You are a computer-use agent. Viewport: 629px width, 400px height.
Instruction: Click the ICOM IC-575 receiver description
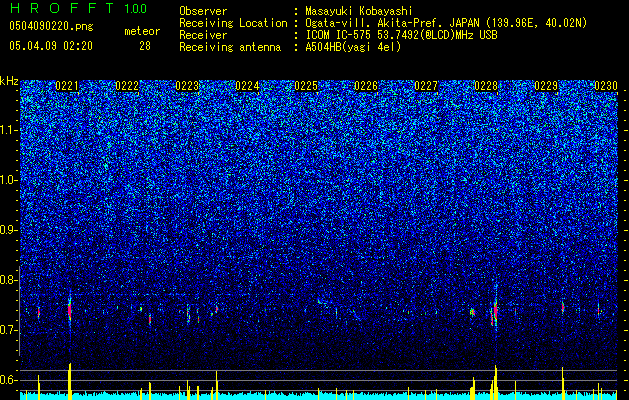[401, 35]
